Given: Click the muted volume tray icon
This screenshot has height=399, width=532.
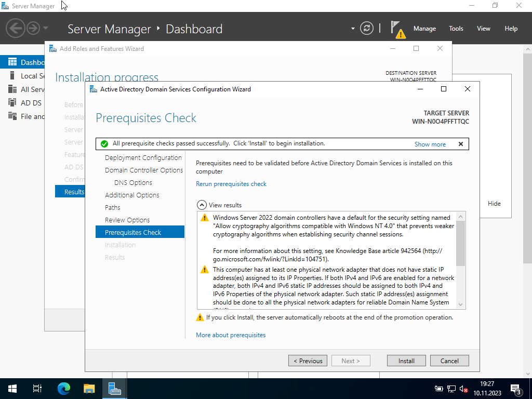Looking at the screenshot, I should (464, 389).
